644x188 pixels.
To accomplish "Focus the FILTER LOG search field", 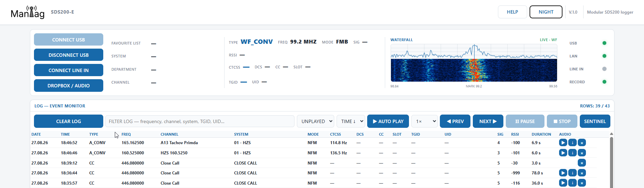I will pos(200,121).
